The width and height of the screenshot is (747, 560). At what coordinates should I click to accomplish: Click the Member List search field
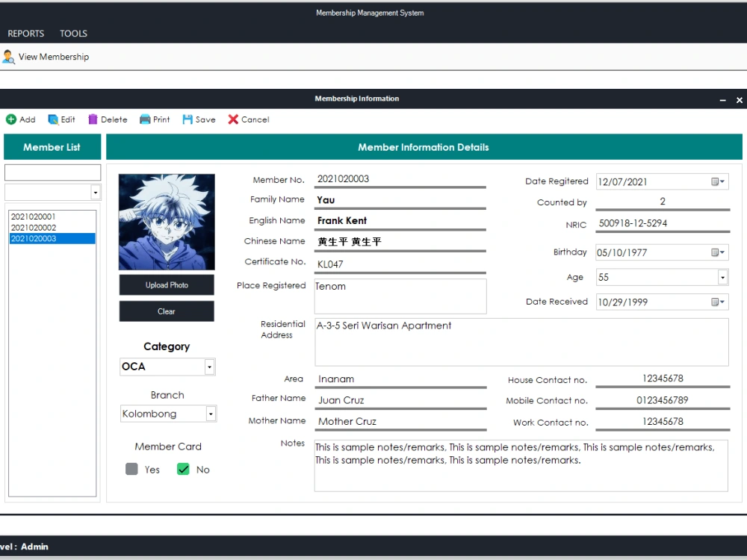(x=52, y=172)
